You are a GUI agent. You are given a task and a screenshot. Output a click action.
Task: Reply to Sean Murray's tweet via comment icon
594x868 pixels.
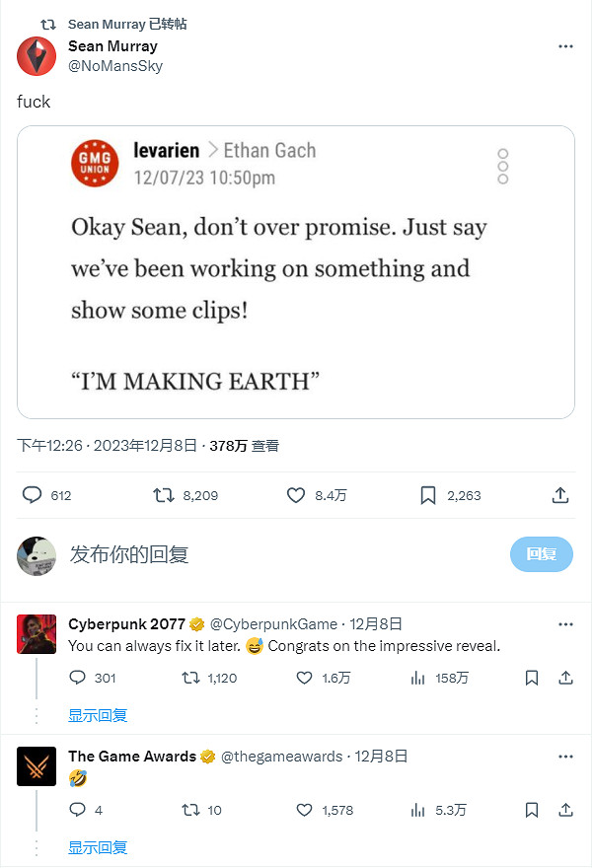pyautogui.click(x=33, y=495)
